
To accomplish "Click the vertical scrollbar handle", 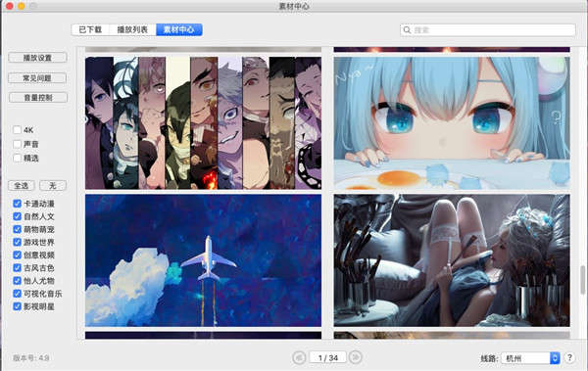I will coord(582,280).
